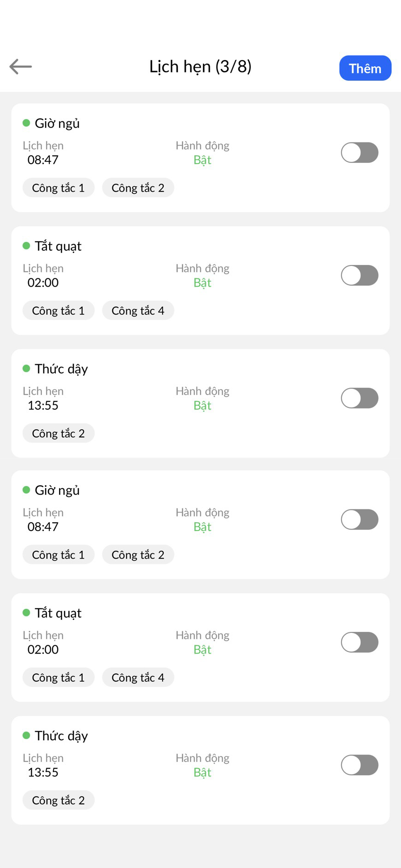The image size is (401, 868).
Task: Open the first Giờ ngủ schedule title
Action: 57,124
